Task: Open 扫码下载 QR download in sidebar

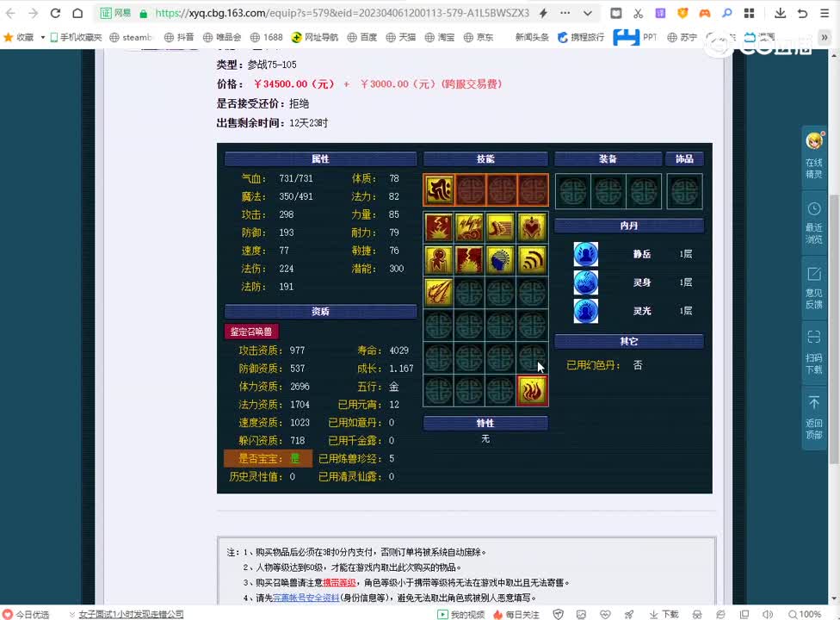Action: click(814, 352)
